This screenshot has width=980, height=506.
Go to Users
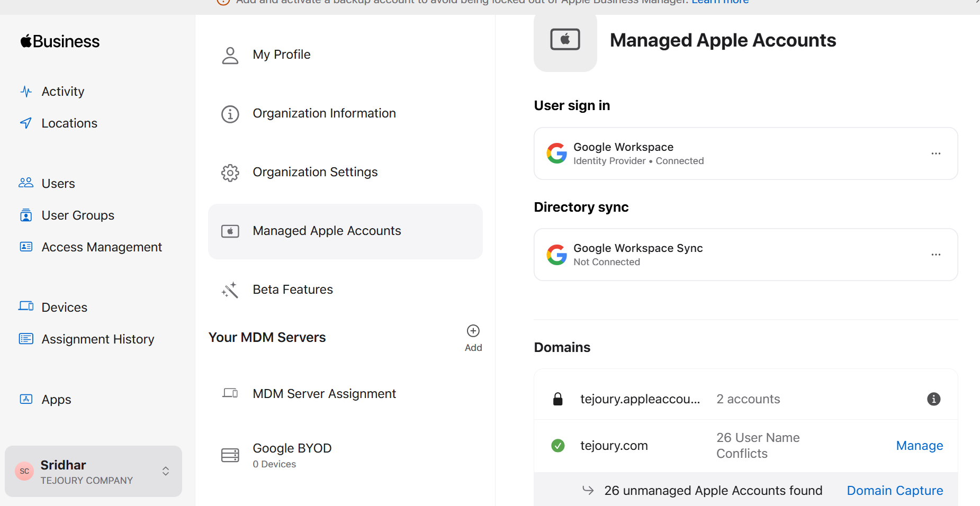tap(58, 184)
